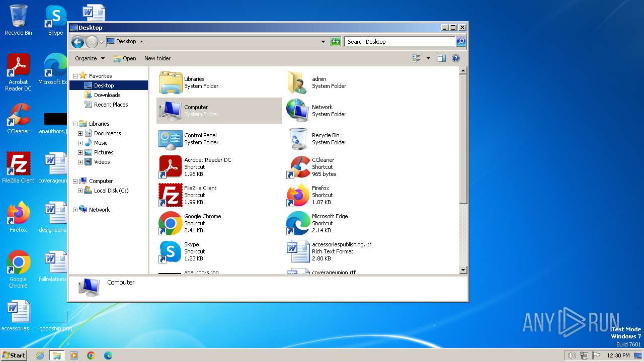The image size is (644, 362).
Task: Refresh the Desktop folder view
Action: pyautogui.click(x=336, y=42)
